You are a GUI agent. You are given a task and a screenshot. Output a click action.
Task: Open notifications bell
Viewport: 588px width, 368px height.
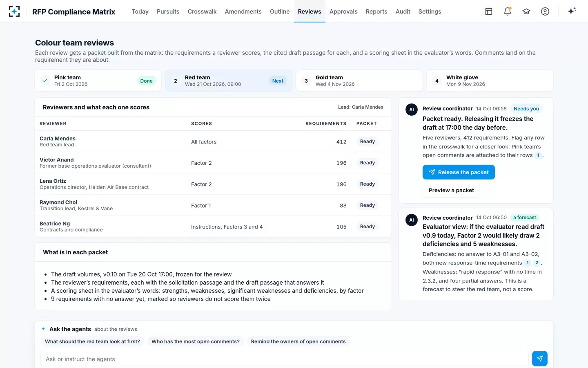(x=508, y=11)
